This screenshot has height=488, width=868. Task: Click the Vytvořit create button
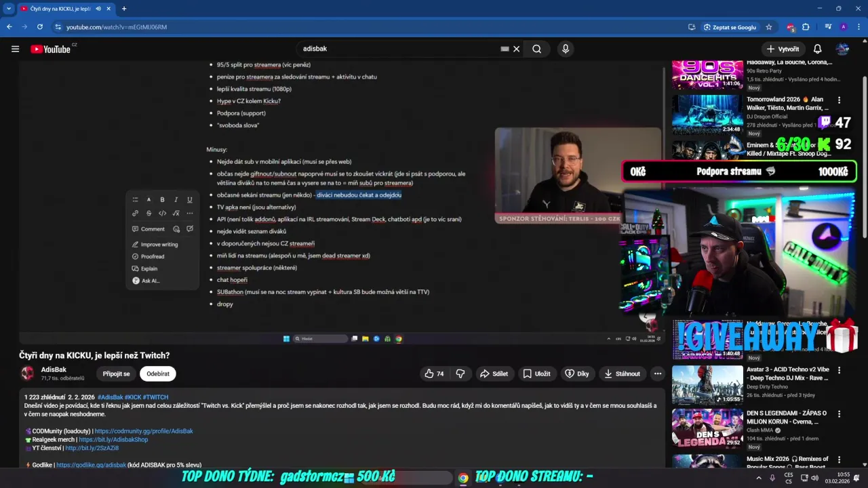click(783, 49)
